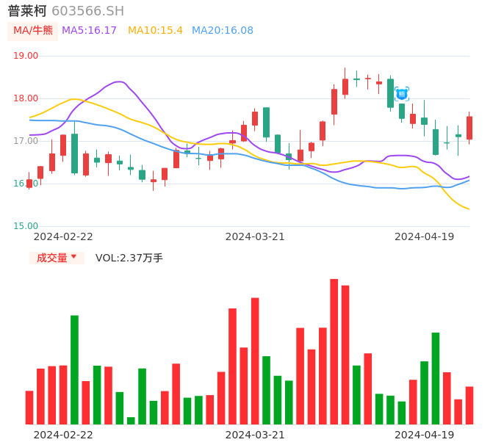Screen dimensions: 504x445
Task: Click the 19.00 price axis label
Action: pyautogui.click(x=26, y=56)
